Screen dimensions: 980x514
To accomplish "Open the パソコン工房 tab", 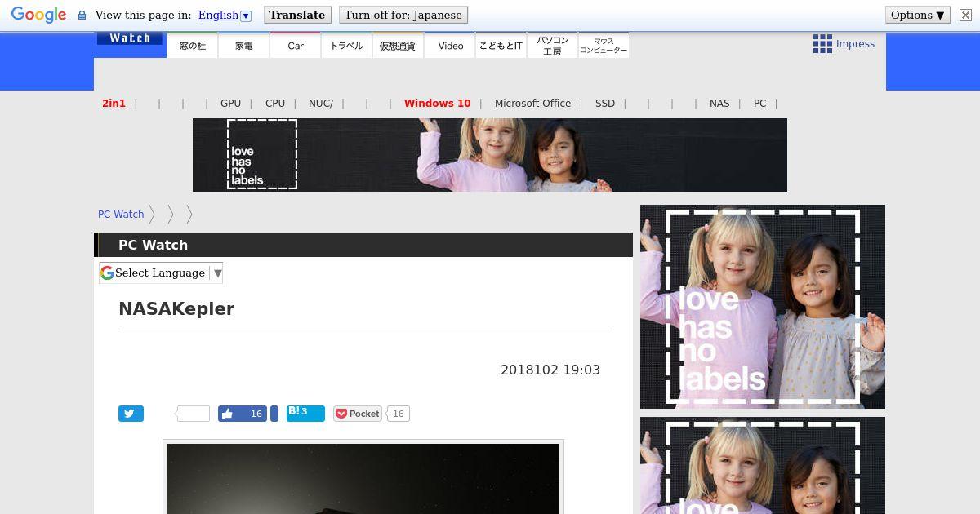I will [x=552, y=46].
